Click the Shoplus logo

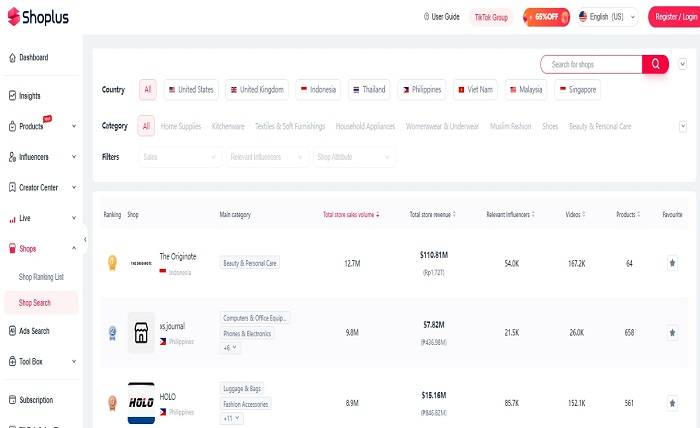point(44,17)
